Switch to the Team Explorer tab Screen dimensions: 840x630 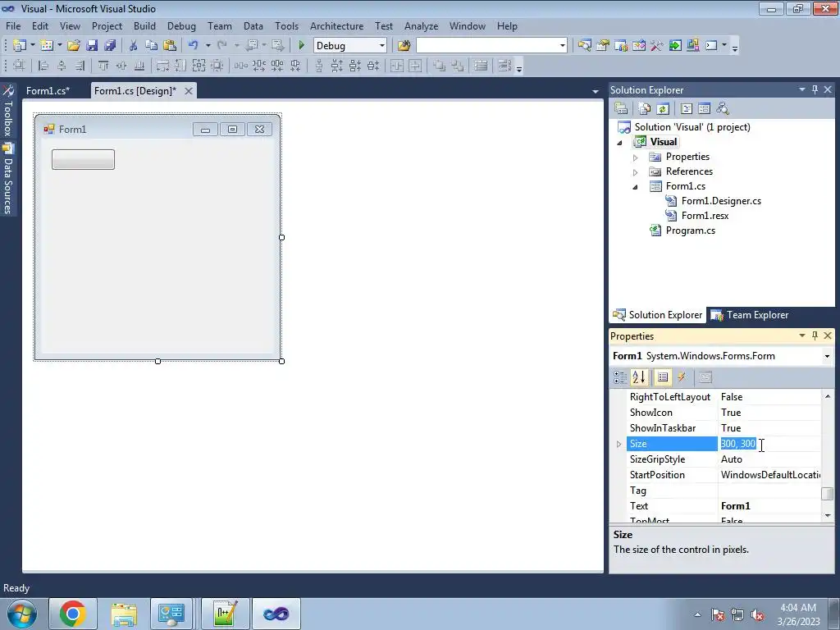point(750,315)
